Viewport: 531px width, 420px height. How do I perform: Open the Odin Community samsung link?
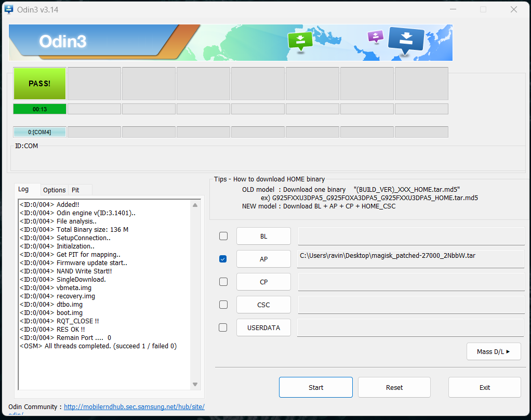coord(134,407)
